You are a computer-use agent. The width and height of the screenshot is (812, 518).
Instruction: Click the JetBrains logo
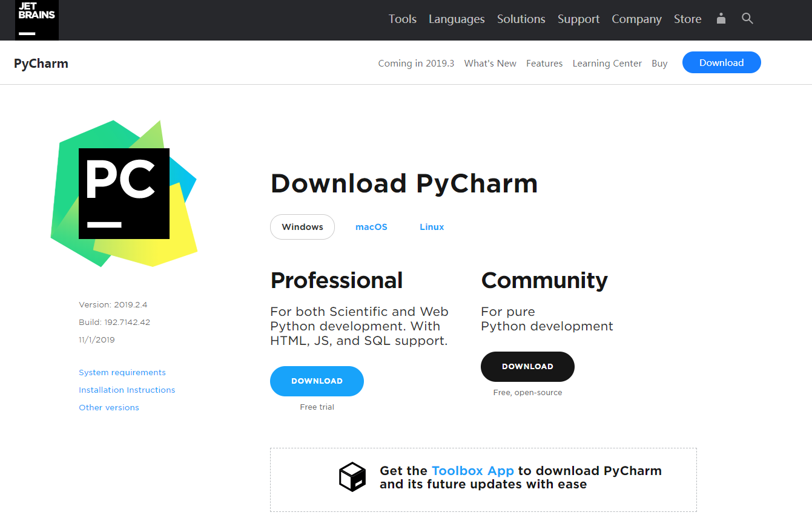[36, 20]
